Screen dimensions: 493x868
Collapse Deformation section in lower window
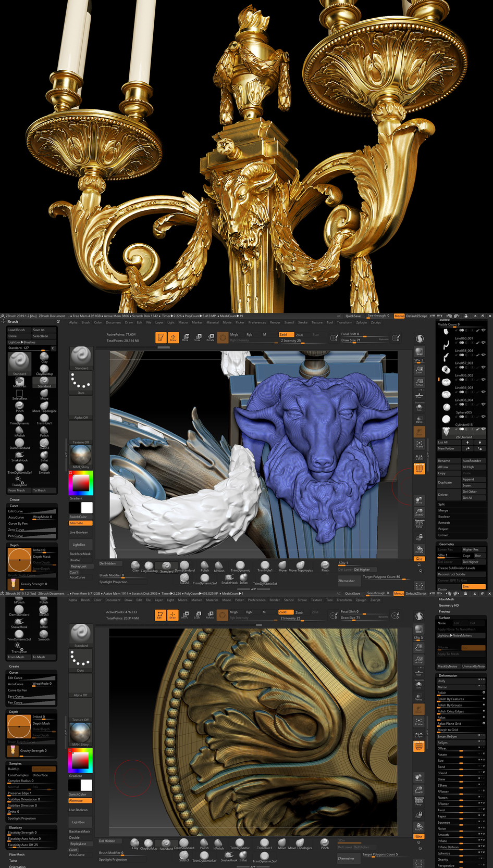448,675
